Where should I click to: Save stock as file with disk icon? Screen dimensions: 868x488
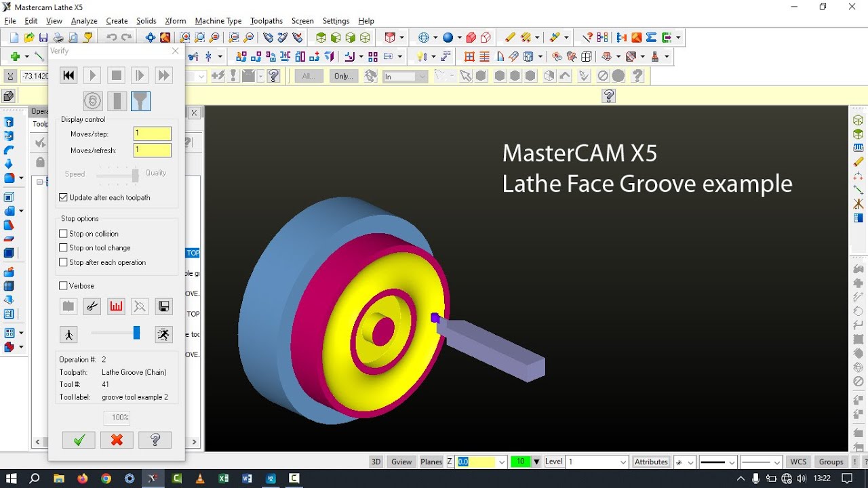pyautogui.click(x=163, y=306)
